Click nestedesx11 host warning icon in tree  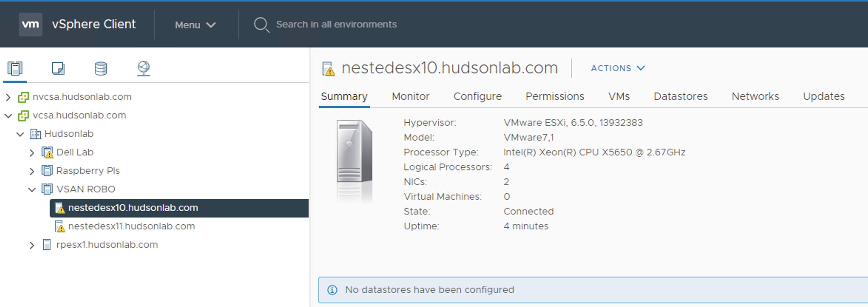(60, 226)
